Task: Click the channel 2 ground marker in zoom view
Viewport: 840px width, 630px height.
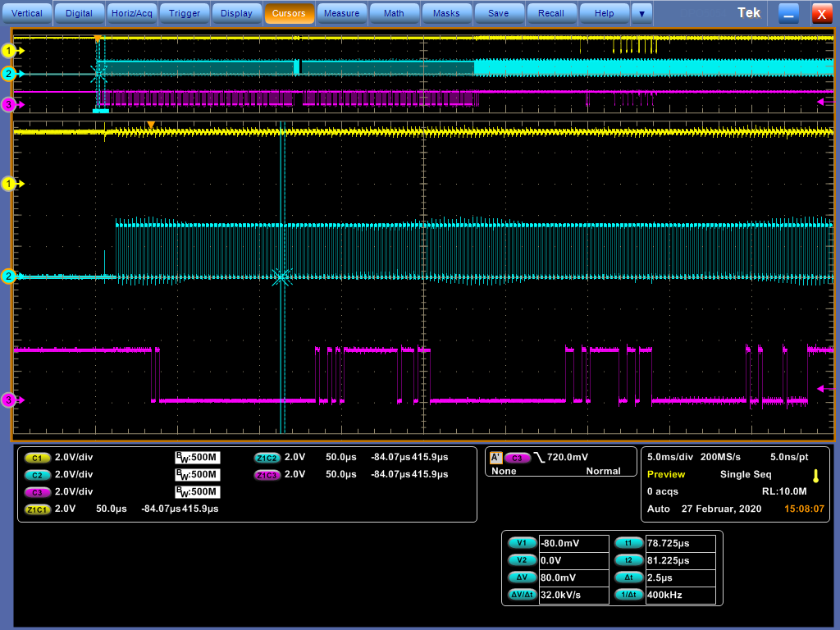Action: (10, 276)
